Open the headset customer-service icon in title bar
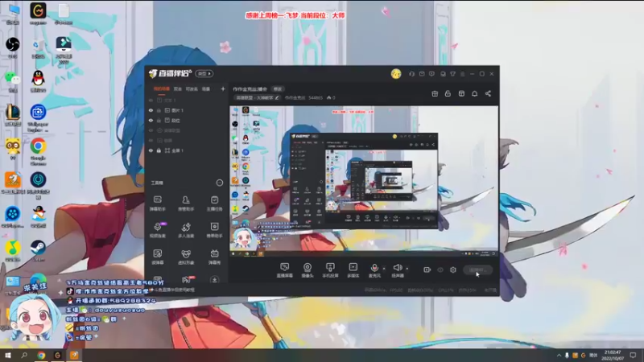The height and width of the screenshot is (362, 644). 411,74
